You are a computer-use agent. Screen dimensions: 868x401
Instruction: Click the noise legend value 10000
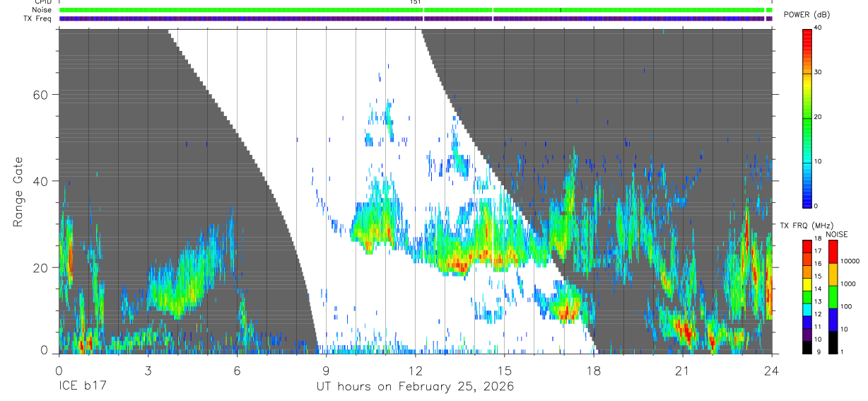850,261
